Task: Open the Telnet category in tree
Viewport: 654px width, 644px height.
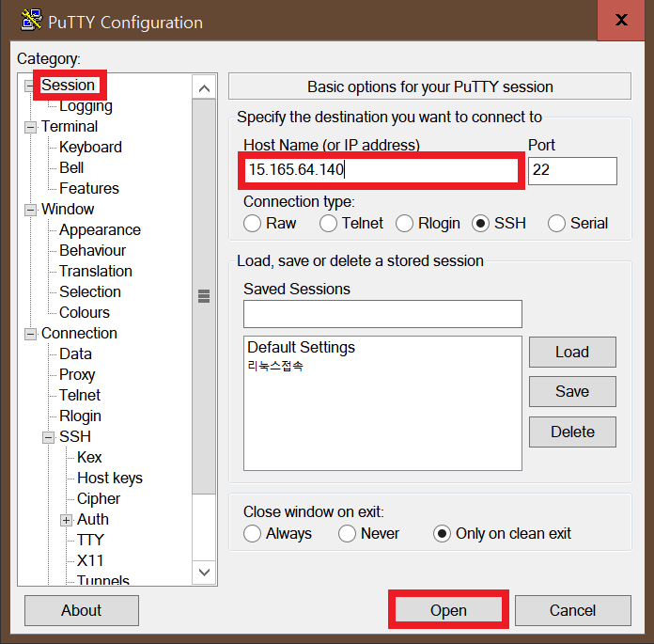Action: (80, 395)
